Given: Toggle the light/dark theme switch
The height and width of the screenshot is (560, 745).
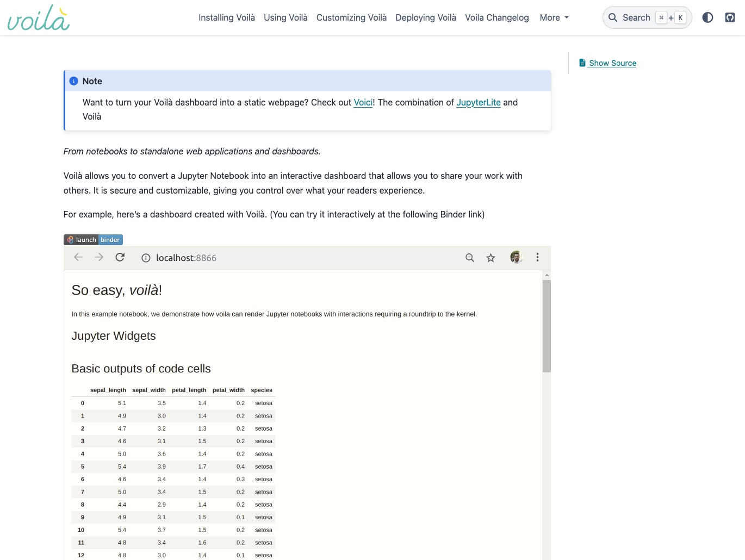Looking at the screenshot, I should [707, 17].
